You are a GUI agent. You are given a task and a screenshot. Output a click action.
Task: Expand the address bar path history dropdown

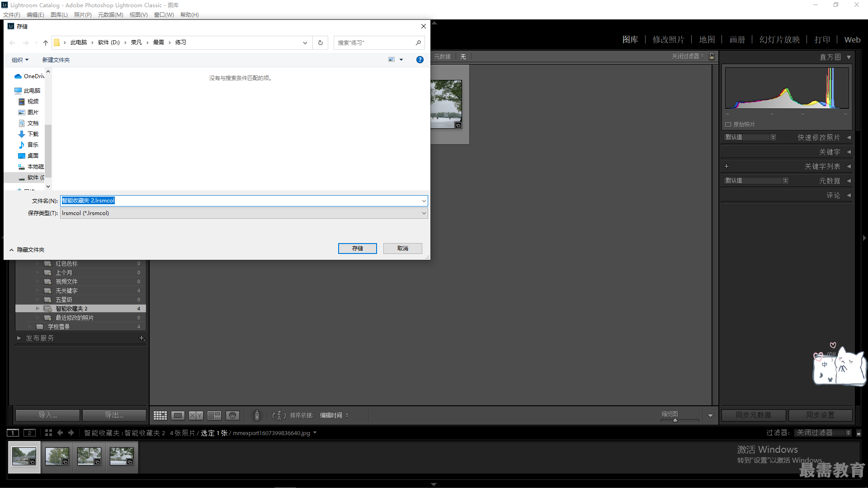click(305, 42)
